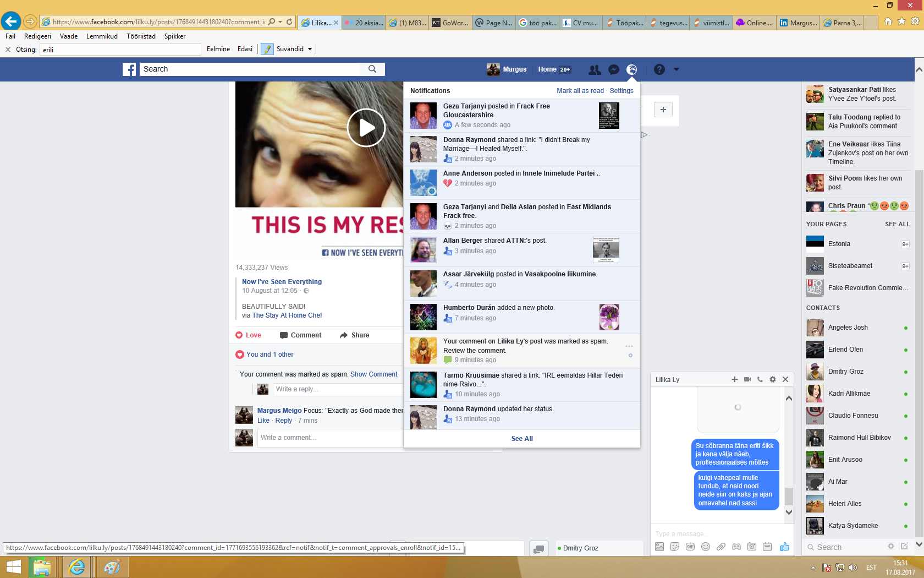The width and height of the screenshot is (924, 578).
Task: Click Edasi to find next match
Action: (245, 49)
